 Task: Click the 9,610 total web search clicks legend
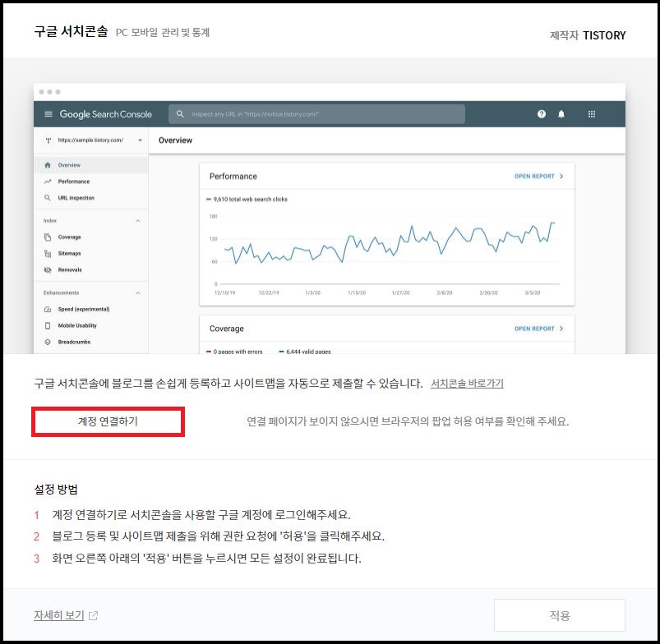247,200
